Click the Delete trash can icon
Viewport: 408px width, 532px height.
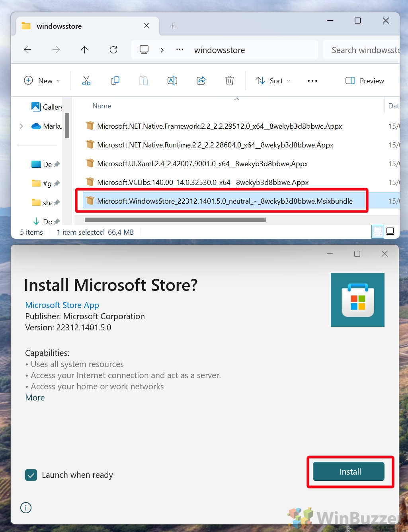(x=230, y=81)
